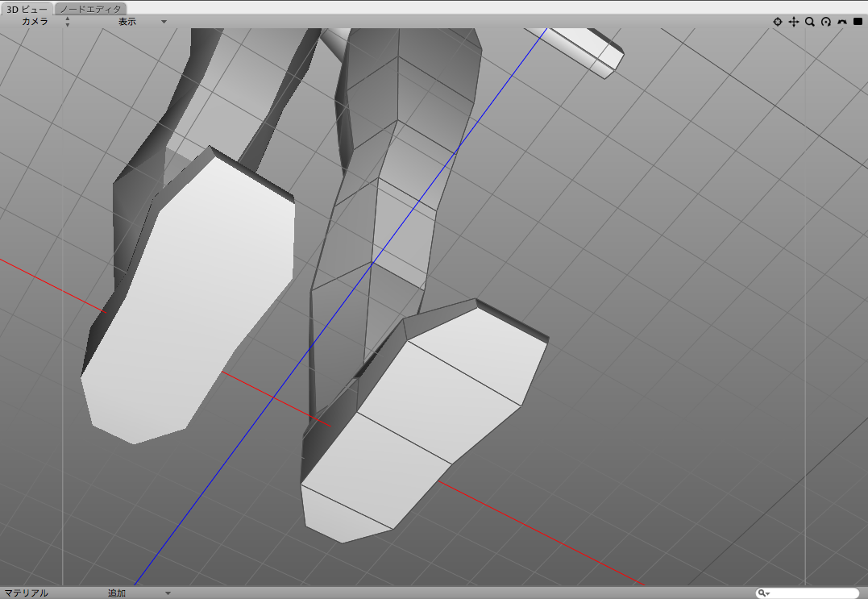Select the four-arrow pan view tool

click(794, 22)
